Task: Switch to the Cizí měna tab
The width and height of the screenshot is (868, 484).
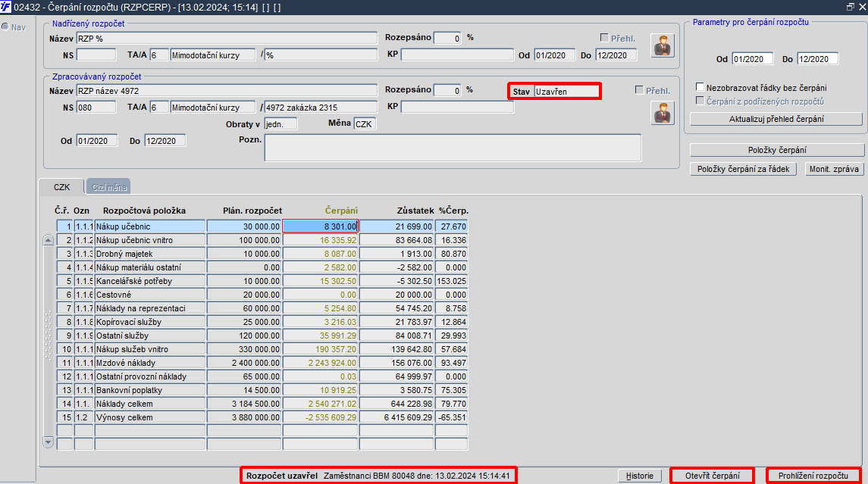Action: point(109,187)
